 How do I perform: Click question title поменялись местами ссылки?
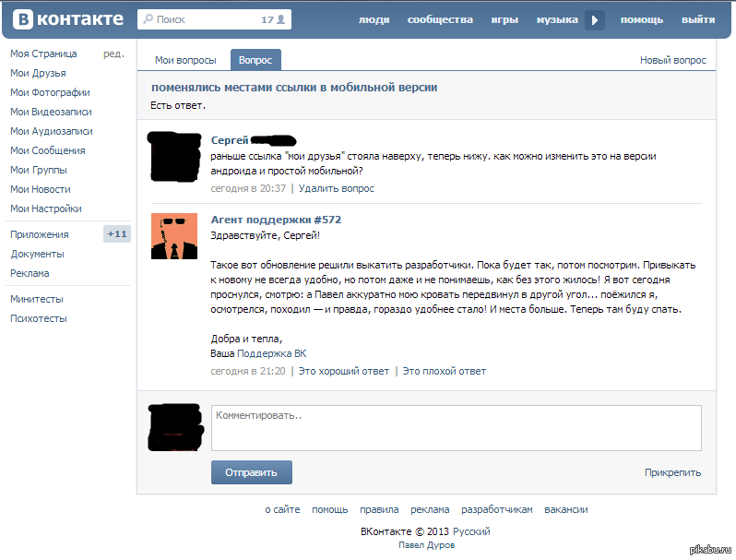[x=294, y=88]
